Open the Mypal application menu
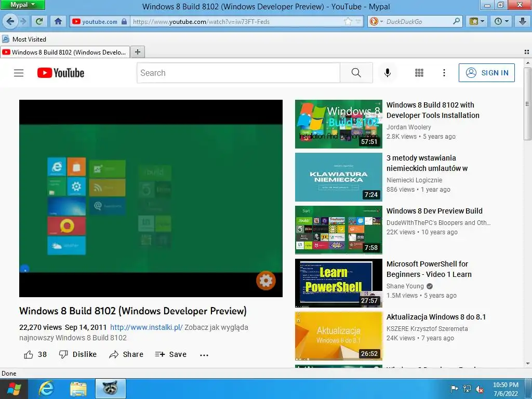 click(22, 5)
